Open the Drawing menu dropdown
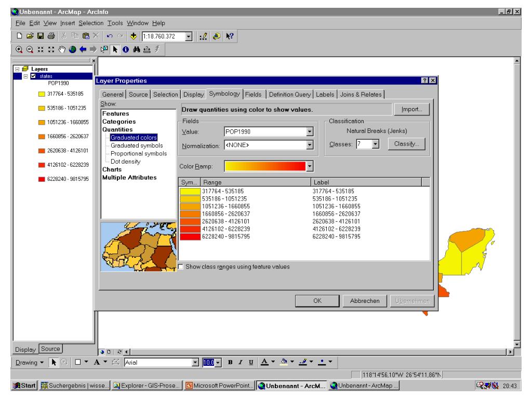532x399 pixels. 30,362
